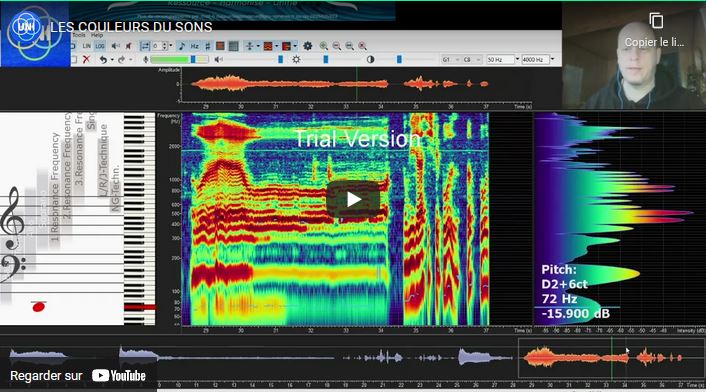Click the first red zoom-out magnifier
Viewport: 706px width, 392px height.
pos(337,46)
